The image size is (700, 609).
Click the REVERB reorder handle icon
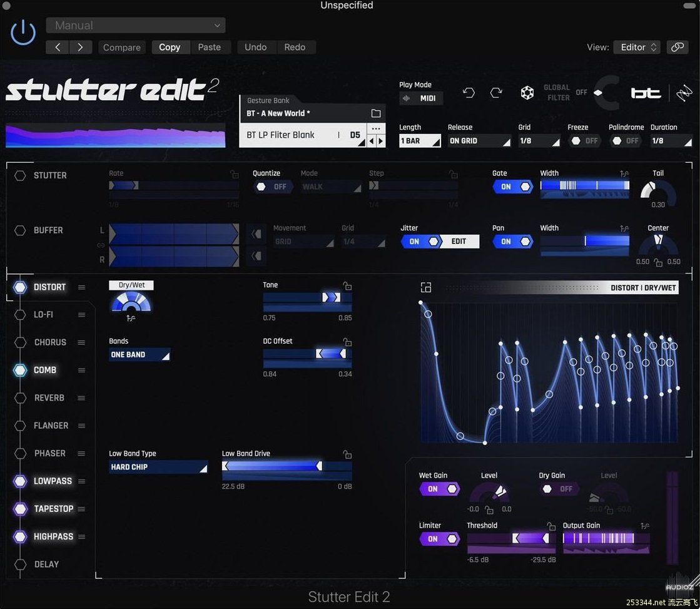click(x=81, y=397)
